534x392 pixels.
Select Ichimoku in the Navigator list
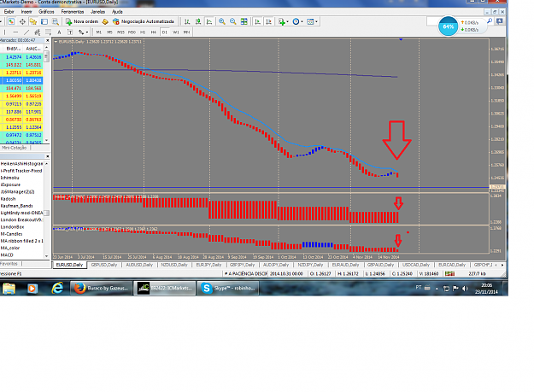tap(10, 178)
